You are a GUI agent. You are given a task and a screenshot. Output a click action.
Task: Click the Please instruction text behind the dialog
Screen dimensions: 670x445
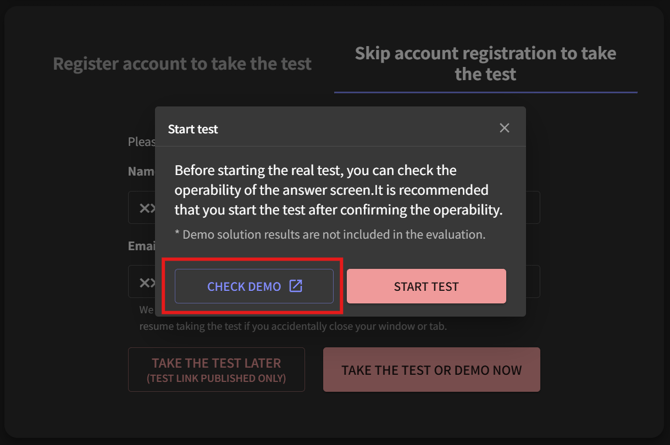(x=141, y=142)
